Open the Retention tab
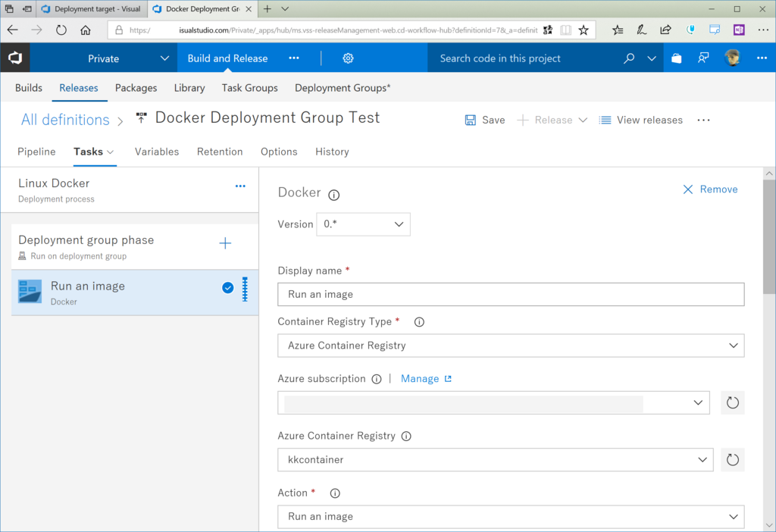776x532 pixels. [x=220, y=152]
